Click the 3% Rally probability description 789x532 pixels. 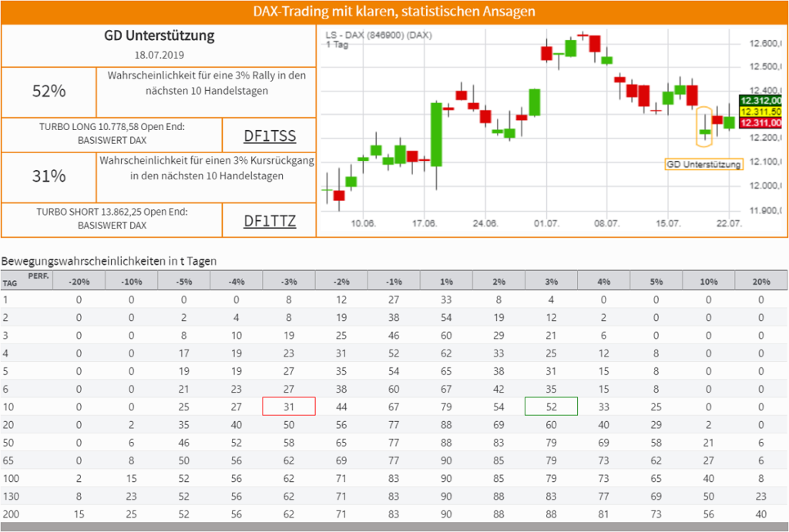[x=206, y=83]
